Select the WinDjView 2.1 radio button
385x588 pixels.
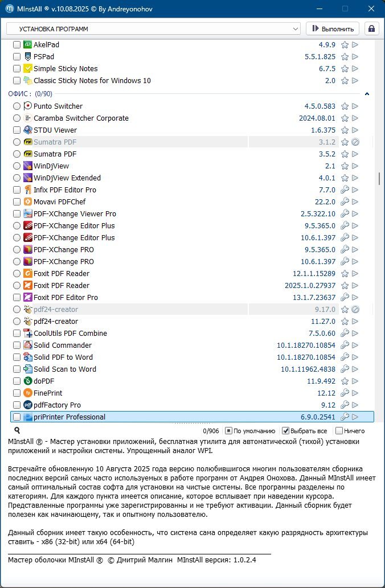pos(17,166)
